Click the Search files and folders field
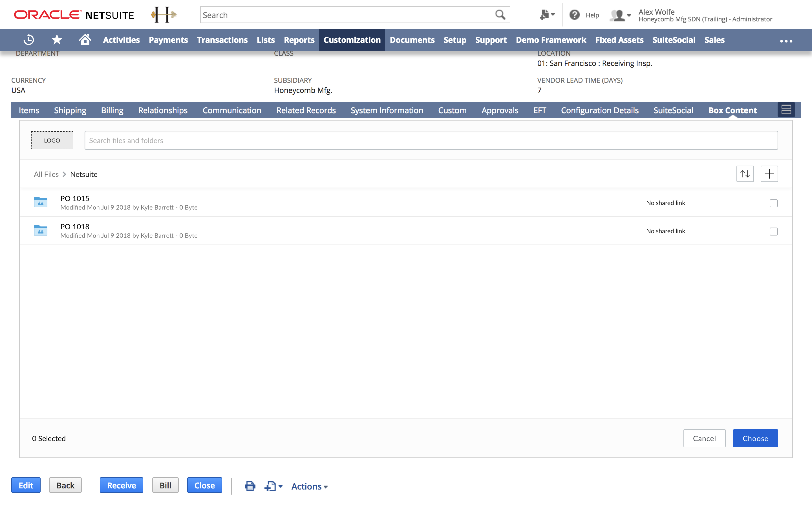 431,141
